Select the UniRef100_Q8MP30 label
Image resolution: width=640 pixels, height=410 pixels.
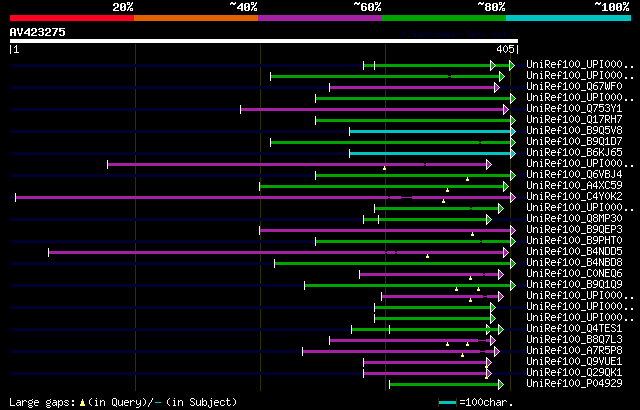coord(574,219)
